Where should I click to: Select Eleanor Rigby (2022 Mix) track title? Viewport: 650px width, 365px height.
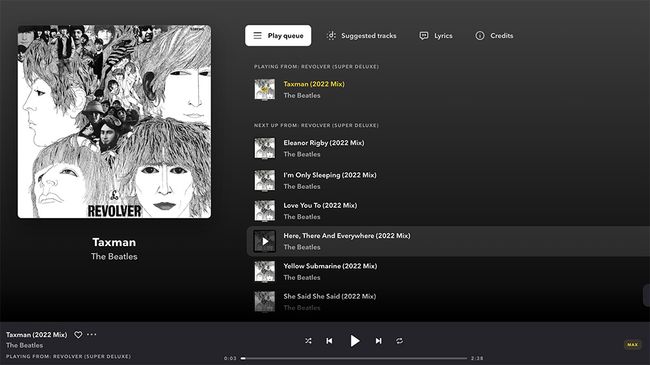click(x=324, y=143)
